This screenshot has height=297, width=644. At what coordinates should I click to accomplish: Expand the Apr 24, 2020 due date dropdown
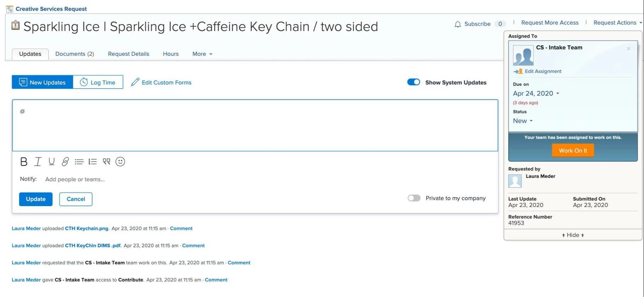click(536, 93)
